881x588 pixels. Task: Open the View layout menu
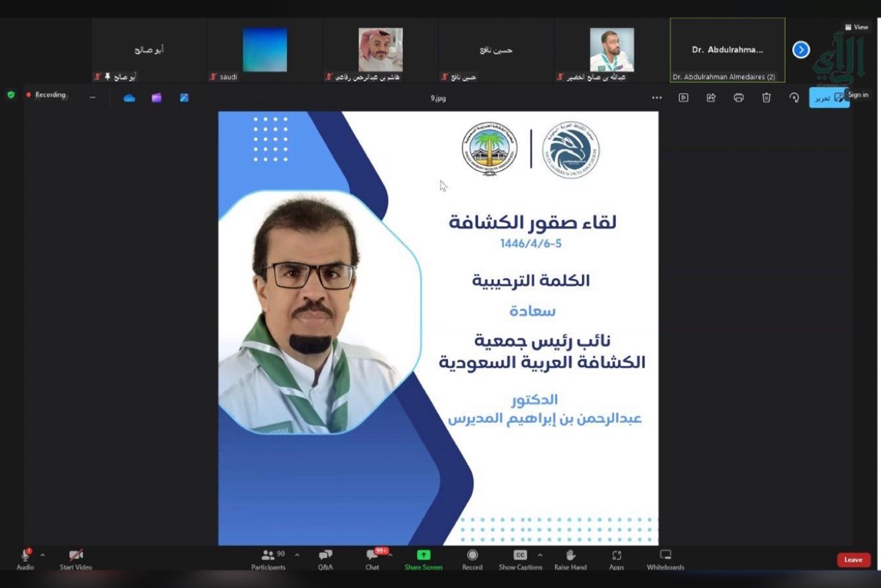click(x=856, y=27)
